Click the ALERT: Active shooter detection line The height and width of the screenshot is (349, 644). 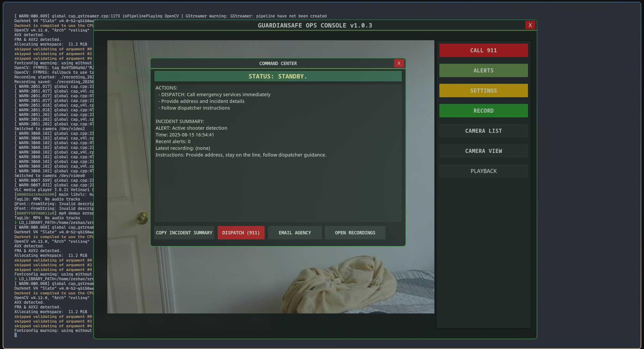click(191, 128)
